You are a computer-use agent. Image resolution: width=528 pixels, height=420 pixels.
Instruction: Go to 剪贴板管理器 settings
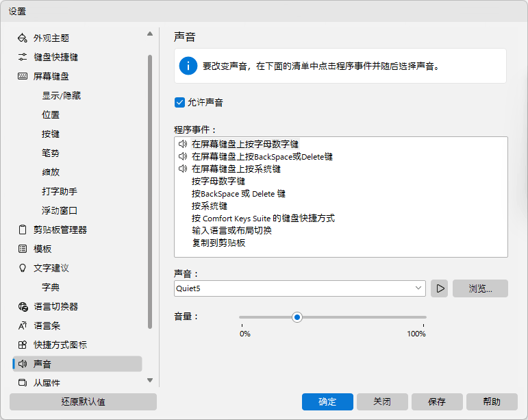click(60, 230)
